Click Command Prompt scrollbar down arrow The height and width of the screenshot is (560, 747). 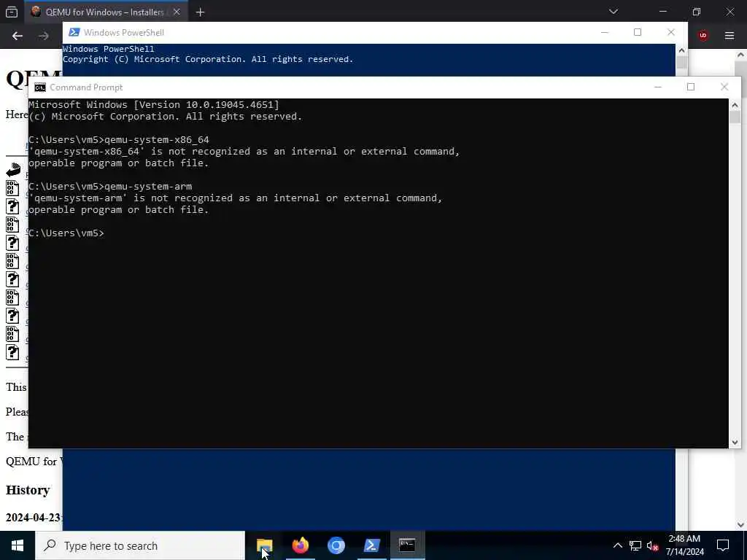click(x=735, y=443)
